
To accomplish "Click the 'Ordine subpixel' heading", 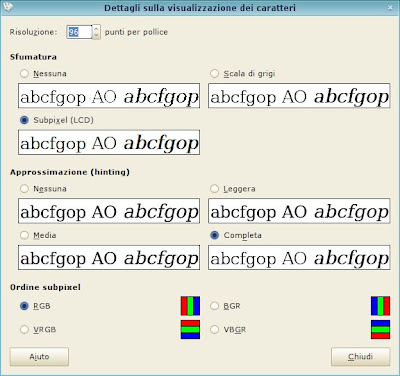I will [45, 287].
